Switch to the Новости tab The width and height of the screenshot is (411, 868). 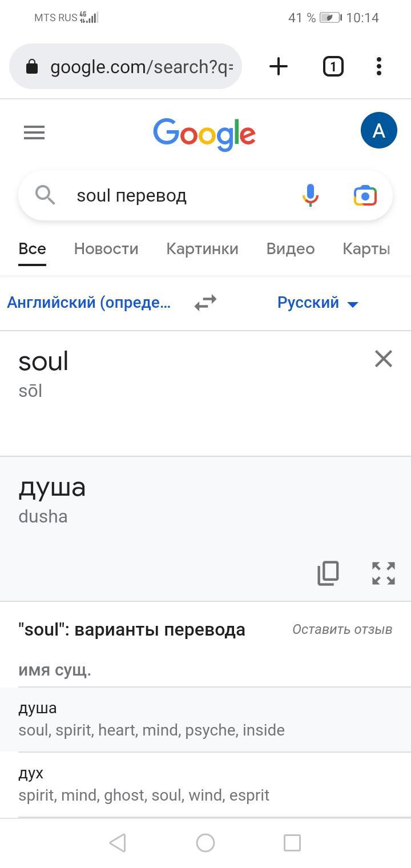[x=106, y=249]
